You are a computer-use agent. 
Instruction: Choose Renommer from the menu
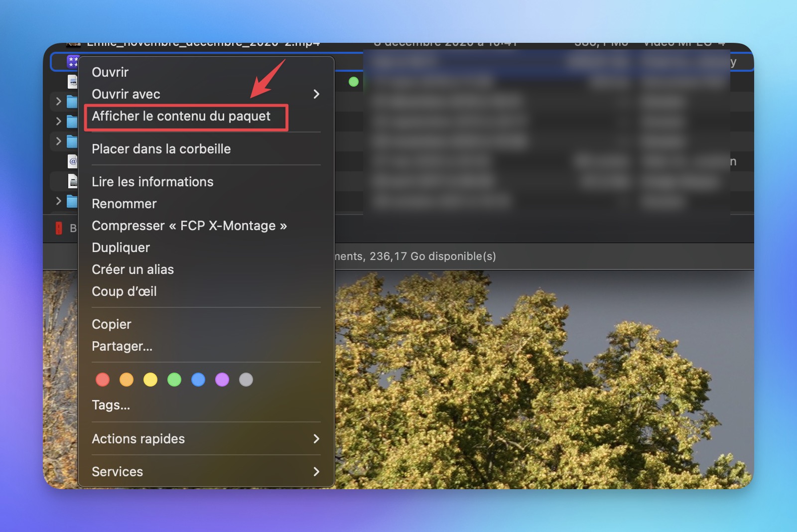206,204
